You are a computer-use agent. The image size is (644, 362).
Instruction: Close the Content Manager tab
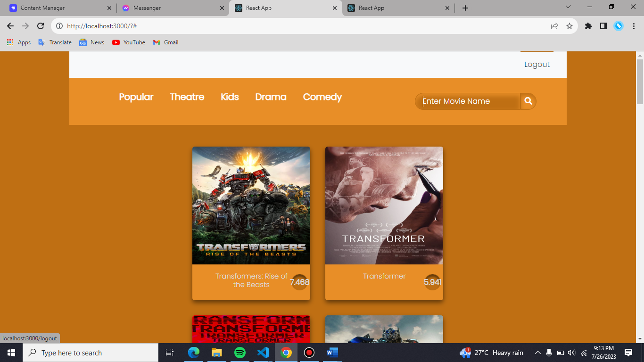point(109,8)
